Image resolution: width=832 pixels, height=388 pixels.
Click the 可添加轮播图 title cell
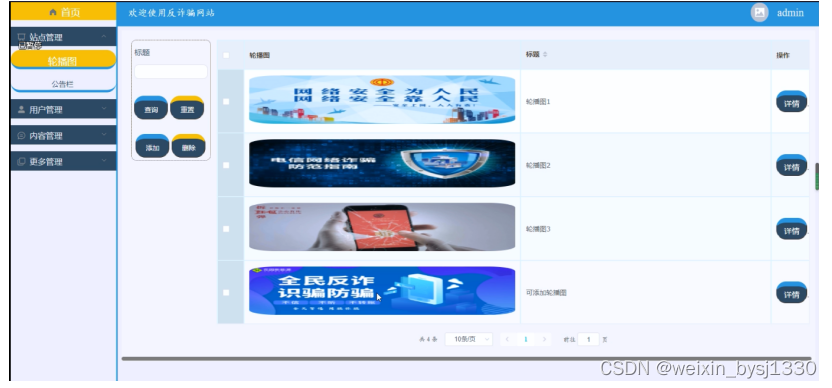pos(645,292)
